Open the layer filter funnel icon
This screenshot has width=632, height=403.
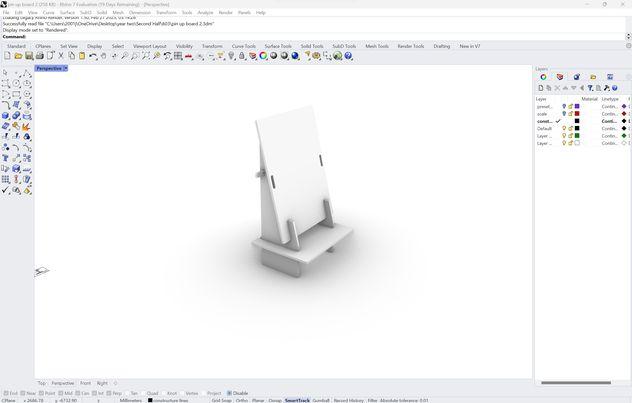pos(590,88)
